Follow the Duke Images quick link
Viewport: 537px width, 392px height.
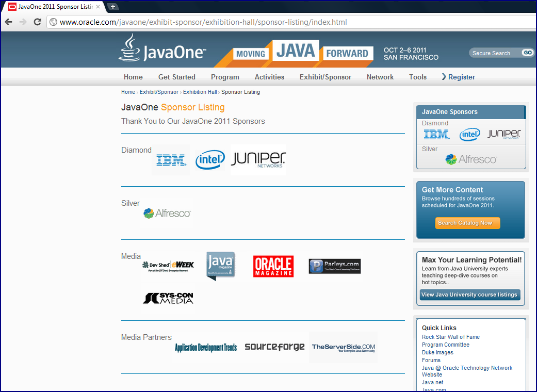[x=437, y=352]
